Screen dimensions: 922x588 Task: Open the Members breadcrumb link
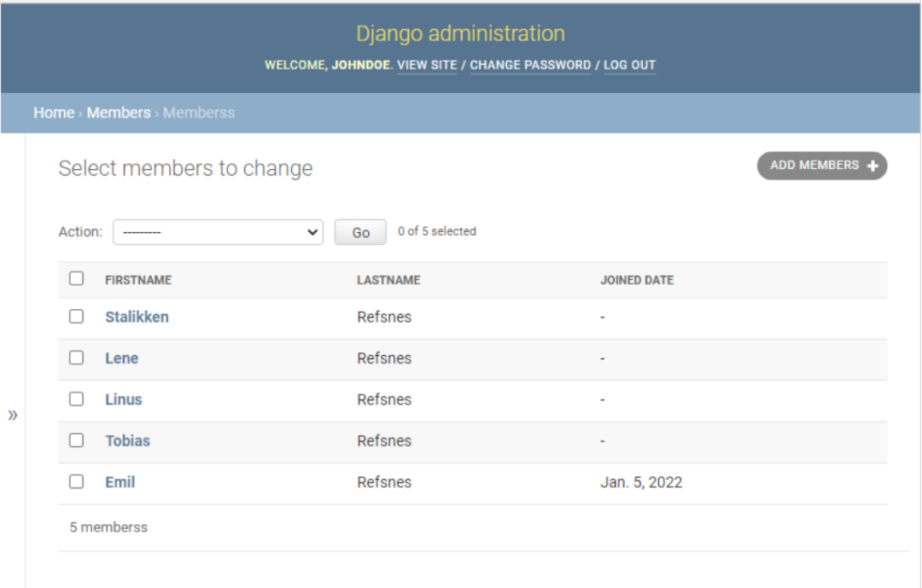(x=119, y=113)
